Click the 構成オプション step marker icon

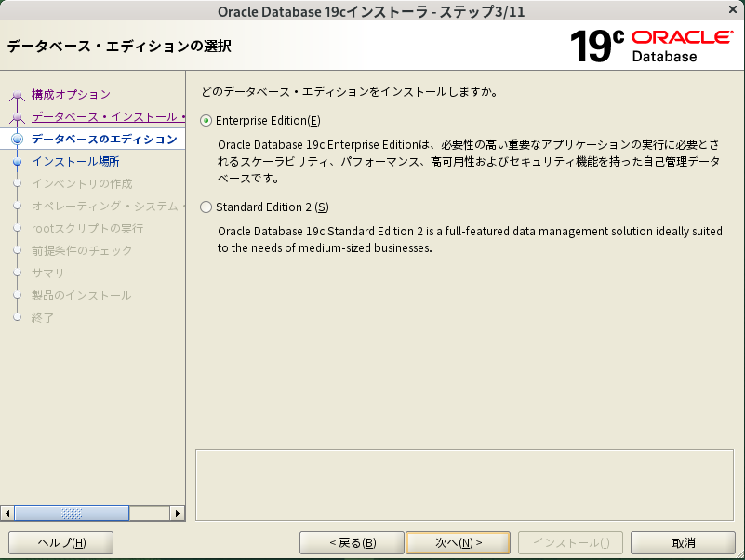click(17, 96)
